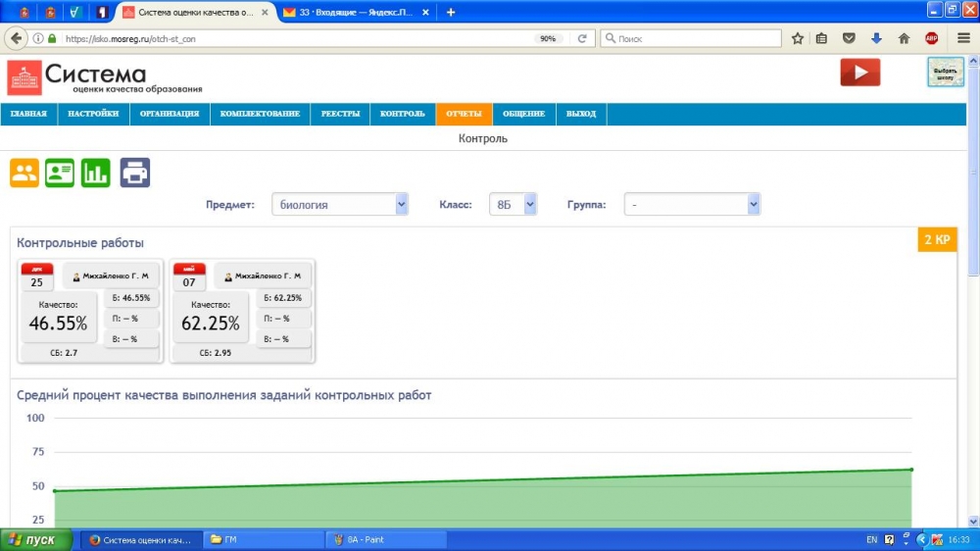Image resolution: width=980 pixels, height=551 pixels.
Task: Switch to second pinned coat of arms tab
Action: [x=50, y=12]
